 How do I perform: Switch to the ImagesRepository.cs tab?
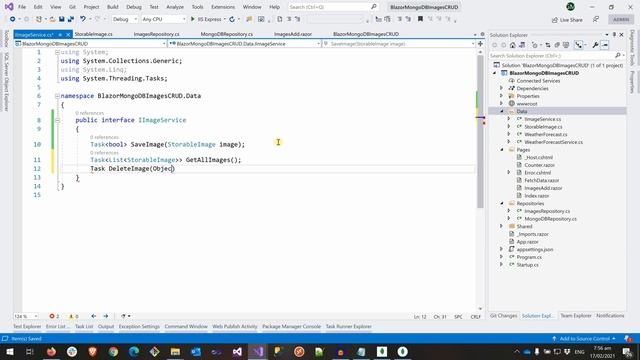(x=156, y=34)
